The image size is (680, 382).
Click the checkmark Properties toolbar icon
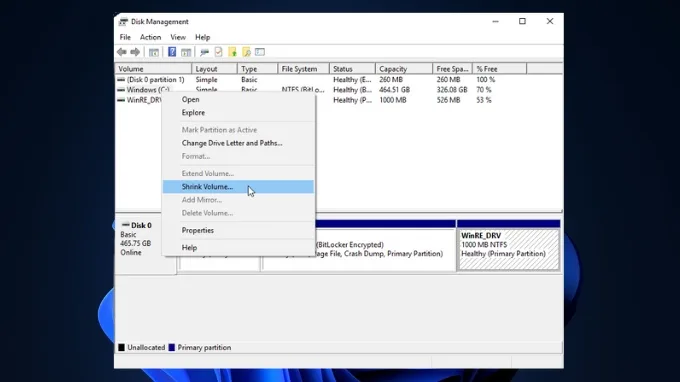(x=219, y=52)
